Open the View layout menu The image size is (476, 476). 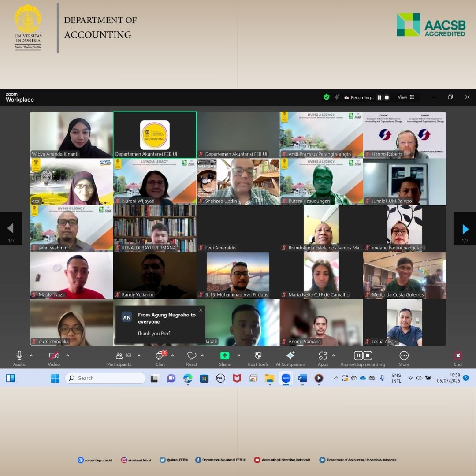point(406,97)
